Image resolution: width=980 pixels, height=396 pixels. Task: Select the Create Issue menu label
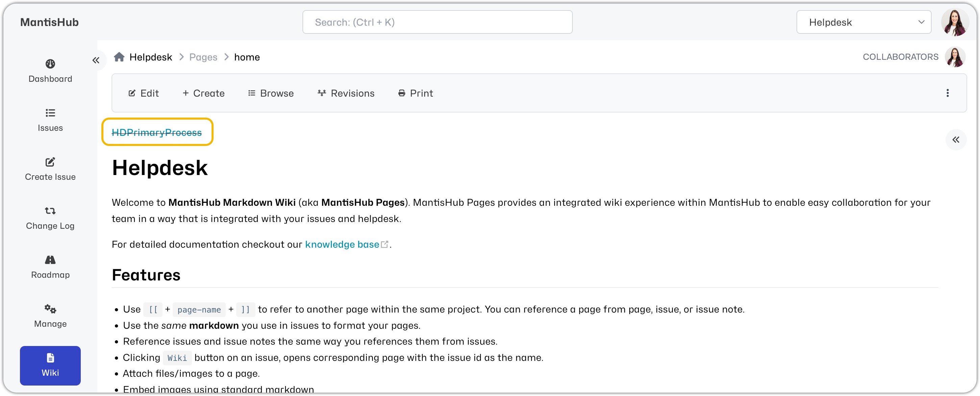pyautogui.click(x=50, y=177)
